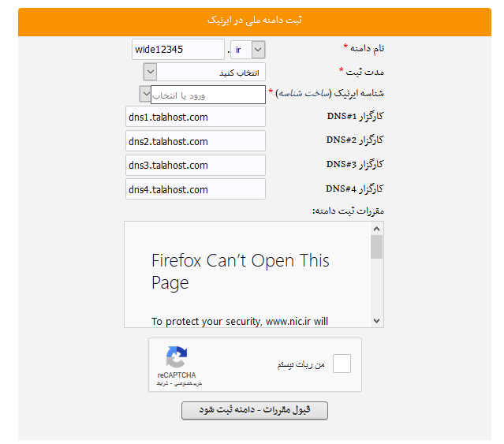Open the .ir domain extension dropdown
Viewport: 504px width, 444px height.
258,50
